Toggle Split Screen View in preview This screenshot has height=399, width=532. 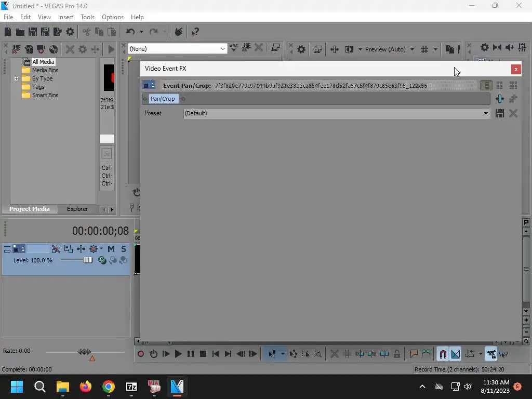349,49
